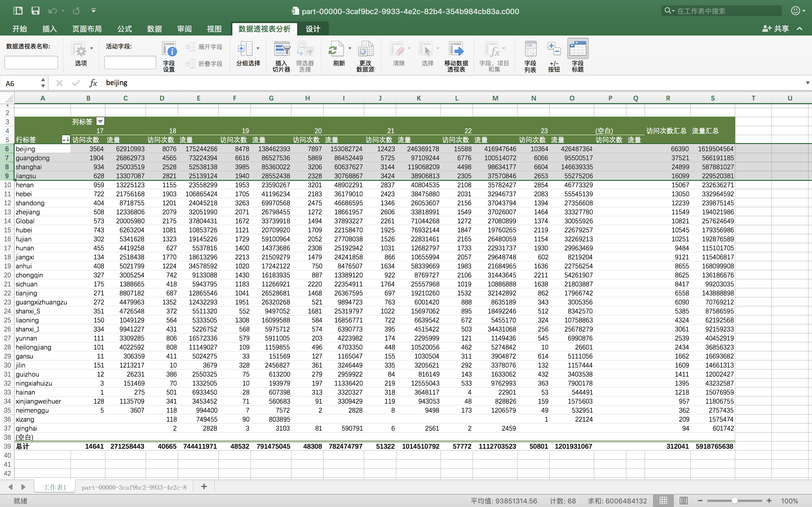Open Change Data Source tool
Screen dimensions: 812x507
365,50
